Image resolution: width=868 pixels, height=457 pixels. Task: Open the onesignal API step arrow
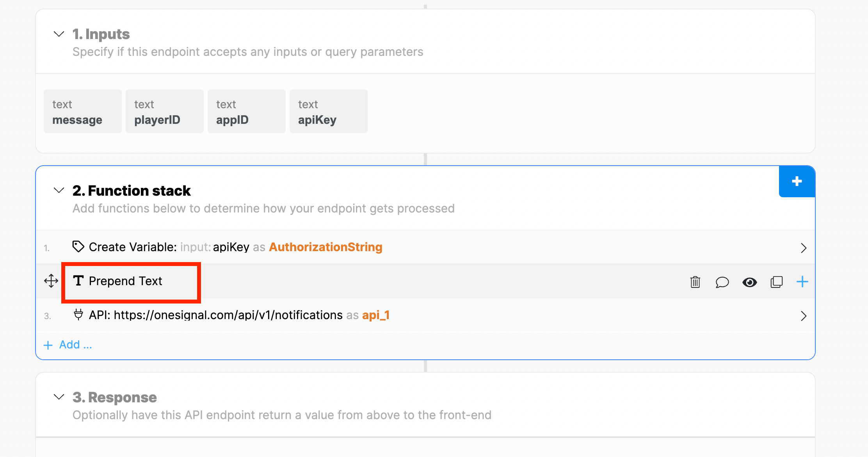click(803, 316)
